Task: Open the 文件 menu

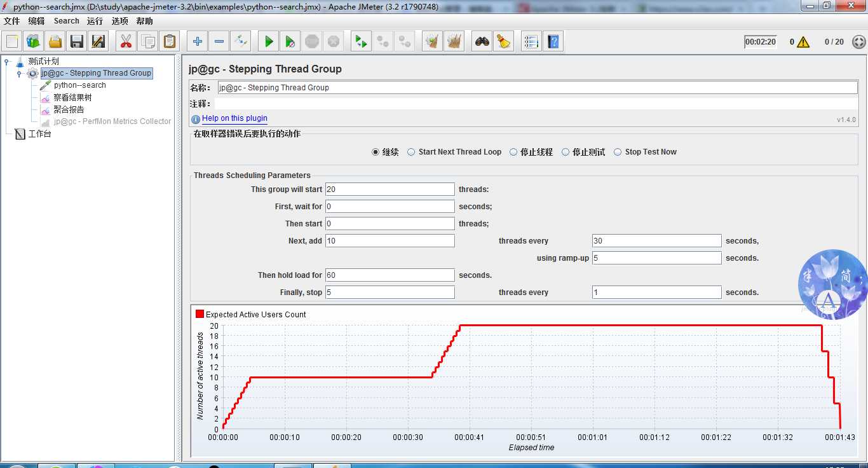Action: coord(12,21)
